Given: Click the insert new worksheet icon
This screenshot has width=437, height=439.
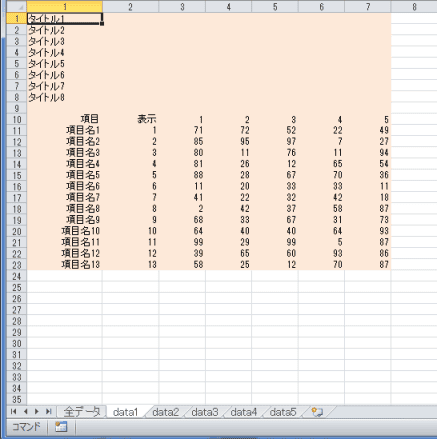Looking at the screenshot, I should (317, 412).
